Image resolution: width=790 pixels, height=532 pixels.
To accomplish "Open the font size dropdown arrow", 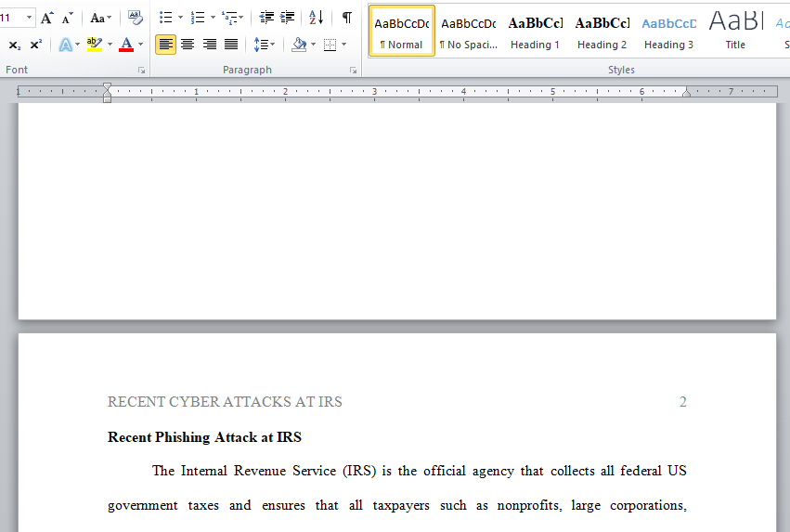I will click(29, 19).
